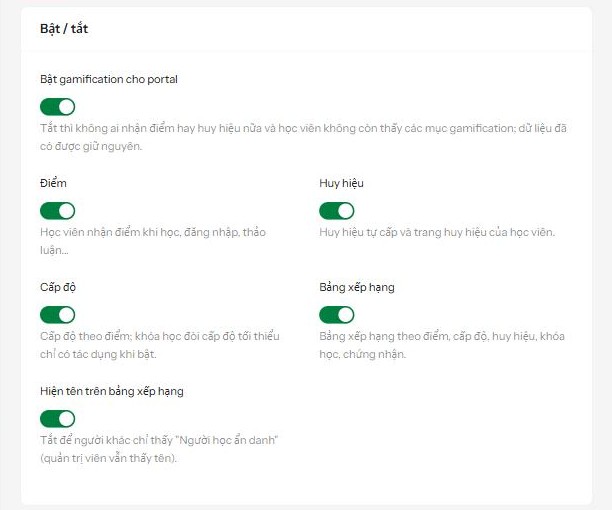The image size is (612, 510).
Task: Click the help text "Học viên nhận điểm khi học"
Action: coord(153,241)
